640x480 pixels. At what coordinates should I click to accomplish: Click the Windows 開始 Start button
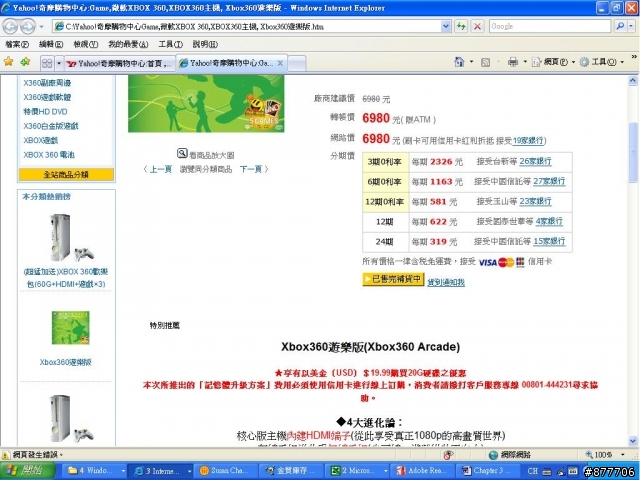pos(27,471)
